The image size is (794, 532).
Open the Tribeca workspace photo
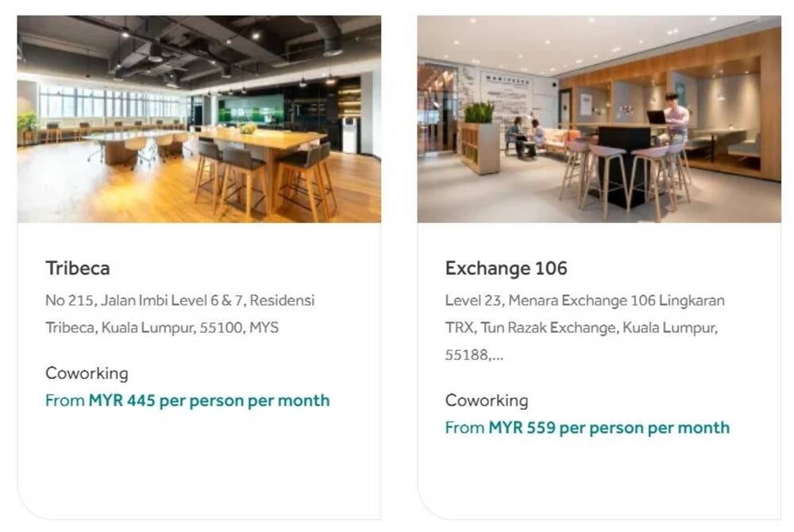click(198, 119)
